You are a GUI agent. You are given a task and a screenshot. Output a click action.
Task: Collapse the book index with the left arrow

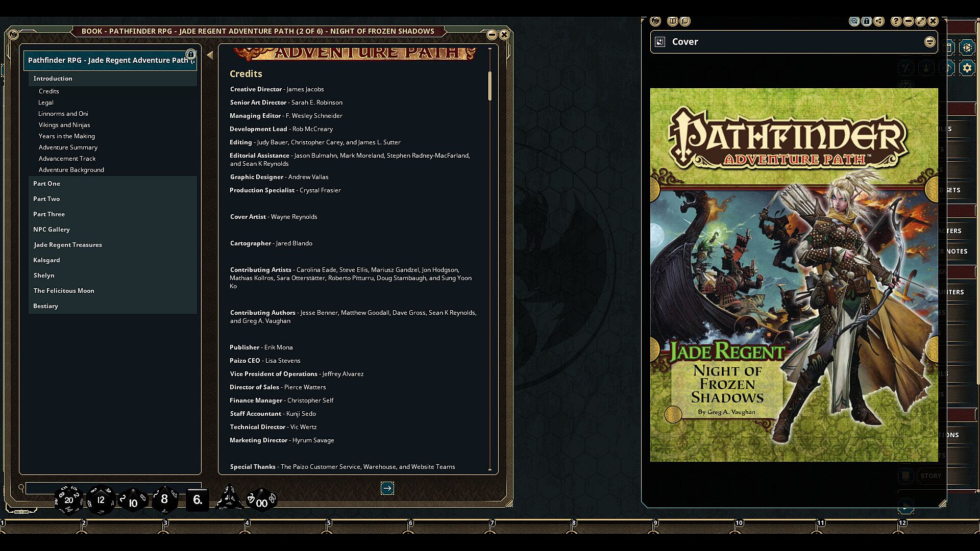210,55
